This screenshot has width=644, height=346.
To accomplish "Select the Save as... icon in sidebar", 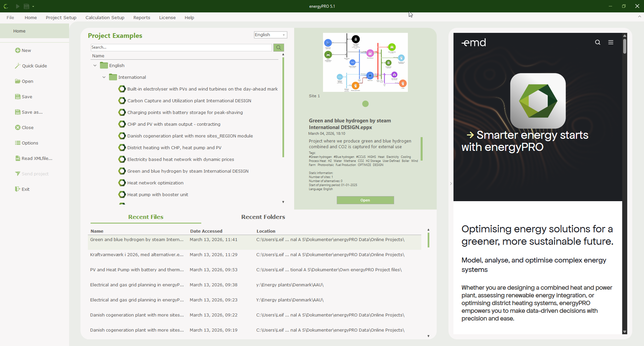I will 18,112.
